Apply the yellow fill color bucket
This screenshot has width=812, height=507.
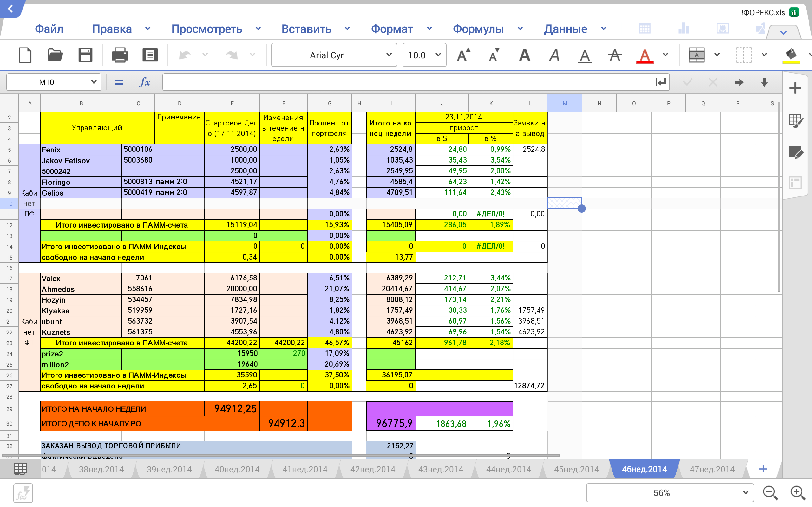791,55
